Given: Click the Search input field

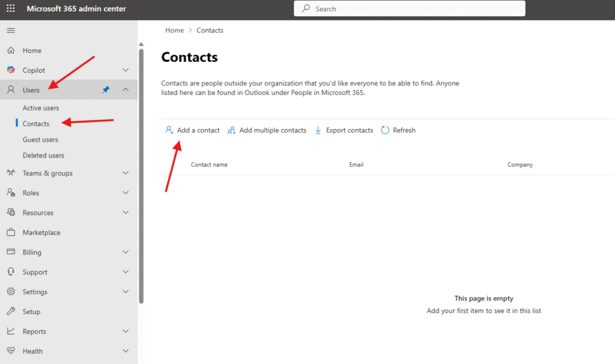Looking at the screenshot, I should coord(414,9).
